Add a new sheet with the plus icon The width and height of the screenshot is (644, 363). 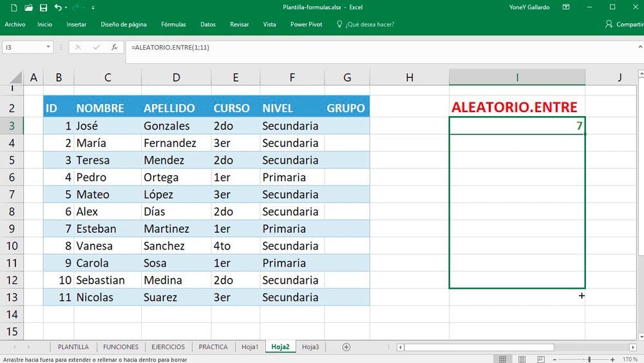point(346,347)
